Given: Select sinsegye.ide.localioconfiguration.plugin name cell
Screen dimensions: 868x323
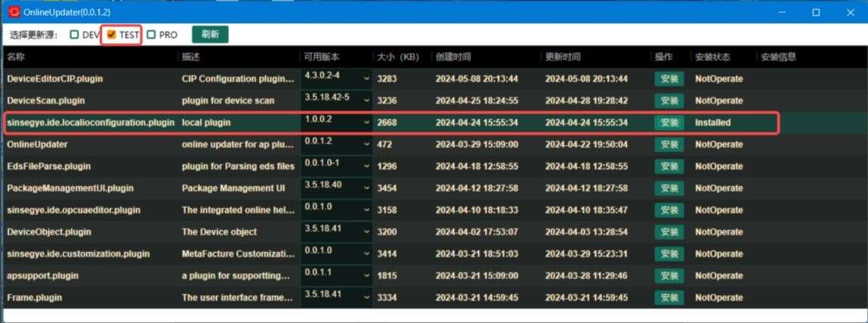Looking at the screenshot, I should click(91, 123).
